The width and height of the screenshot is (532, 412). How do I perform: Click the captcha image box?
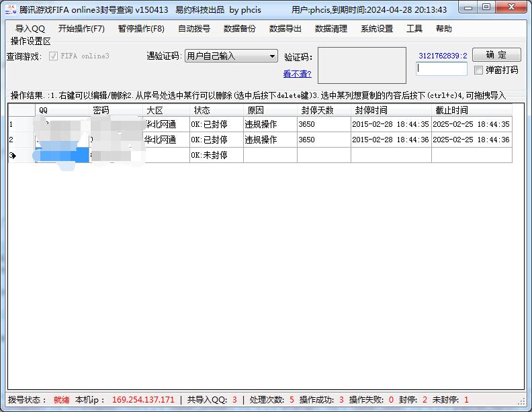click(x=362, y=65)
